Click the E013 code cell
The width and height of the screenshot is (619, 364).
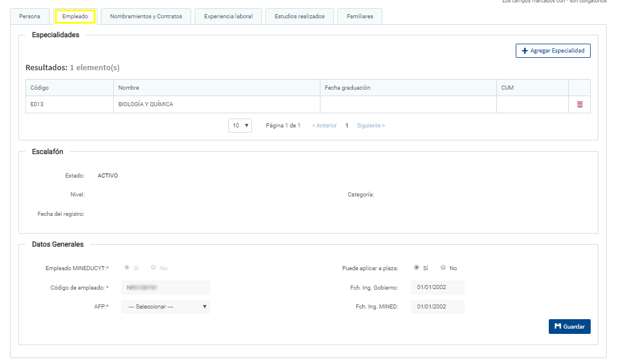[x=38, y=104]
